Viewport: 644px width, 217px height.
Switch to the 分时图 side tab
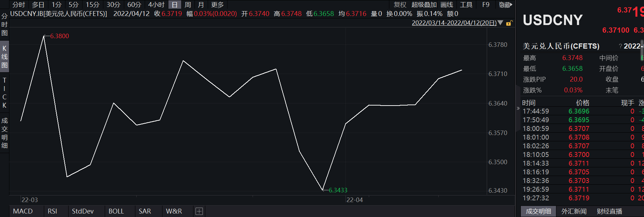coord(5,25)
